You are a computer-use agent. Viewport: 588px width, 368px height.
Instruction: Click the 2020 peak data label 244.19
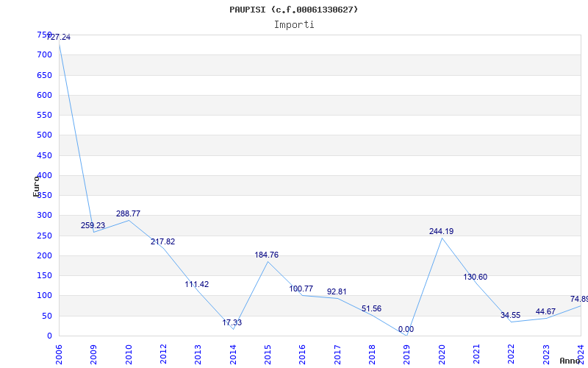pos(441,231)
